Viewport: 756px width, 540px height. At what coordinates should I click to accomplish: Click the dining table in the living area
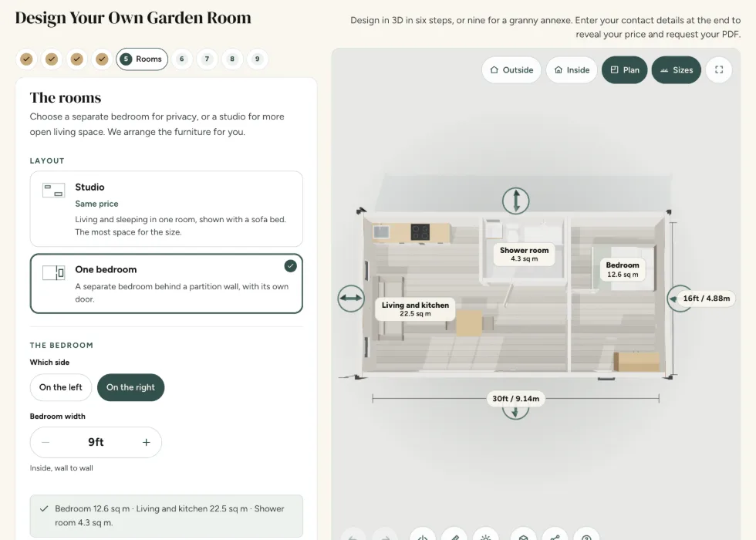pos(469,322)
